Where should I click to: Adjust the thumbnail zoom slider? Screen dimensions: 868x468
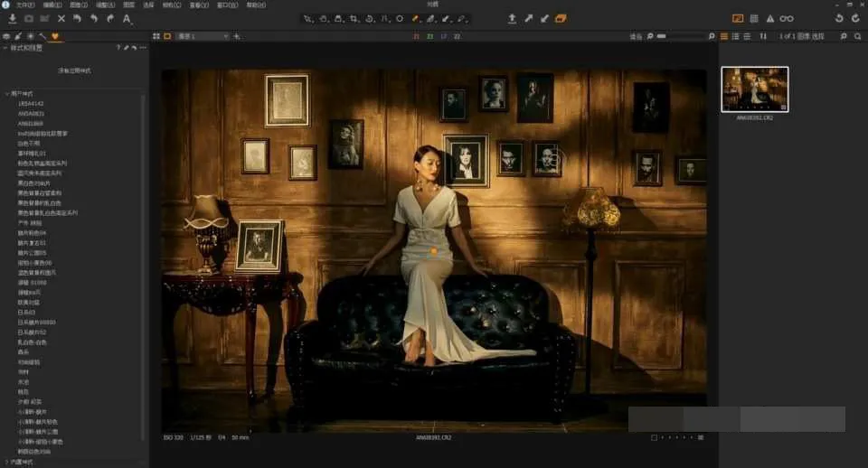pyautogui.click(x=684, y=36)
